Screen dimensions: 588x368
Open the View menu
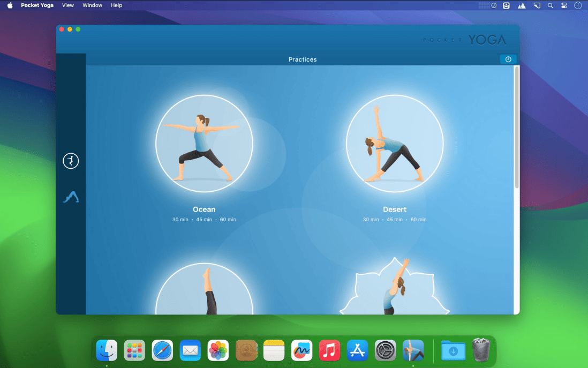(x=68, y=5)
